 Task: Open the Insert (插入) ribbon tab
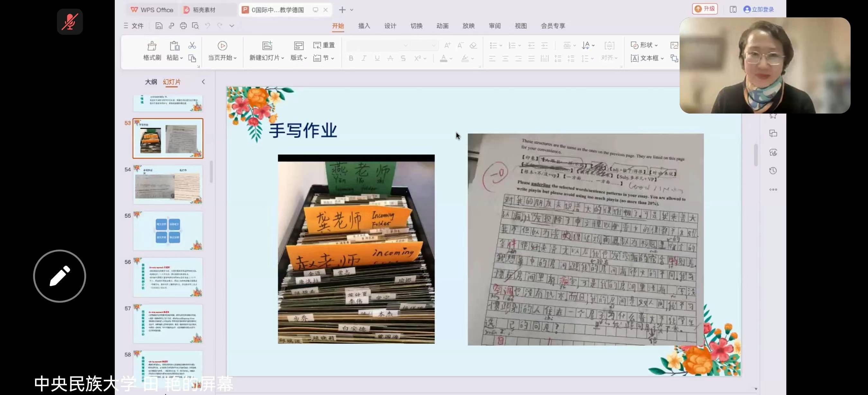click(364, 26)
